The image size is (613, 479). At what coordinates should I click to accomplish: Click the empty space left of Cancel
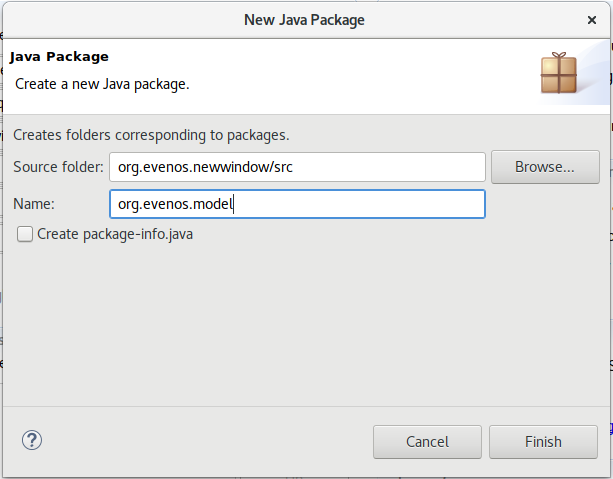tap(200, 441)
